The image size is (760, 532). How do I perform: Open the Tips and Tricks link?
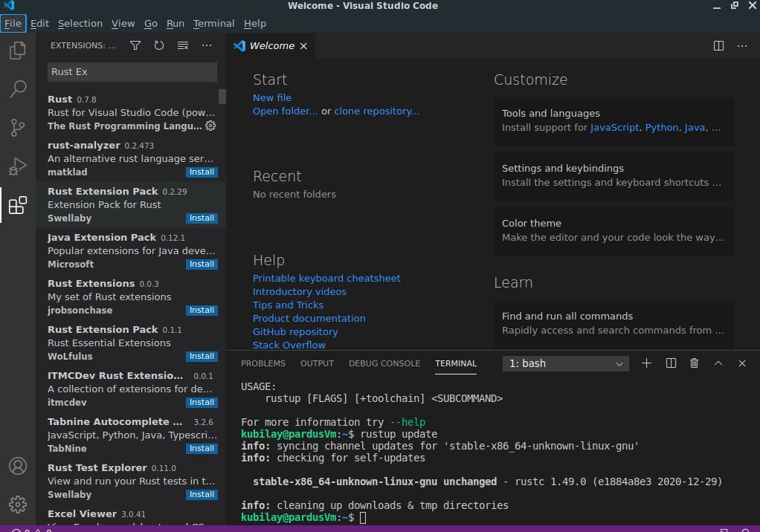point(288,305)
